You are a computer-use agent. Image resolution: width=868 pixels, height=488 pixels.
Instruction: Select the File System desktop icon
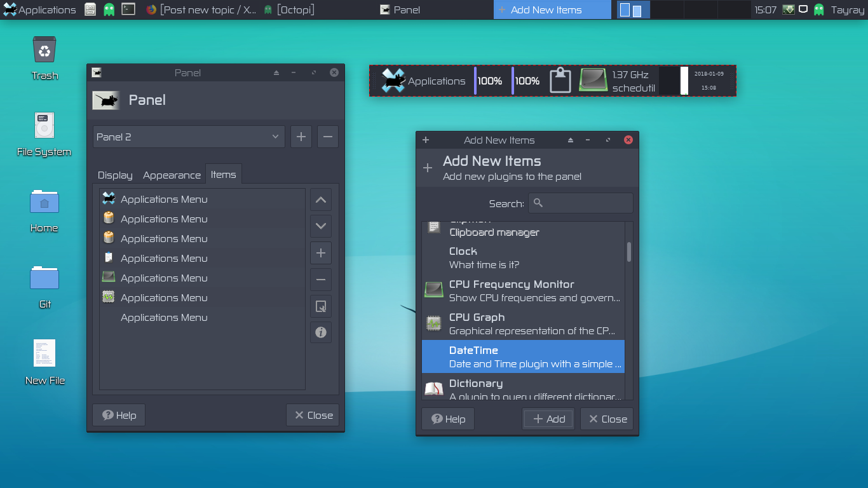pyautogui.click(x=44, y=134)
